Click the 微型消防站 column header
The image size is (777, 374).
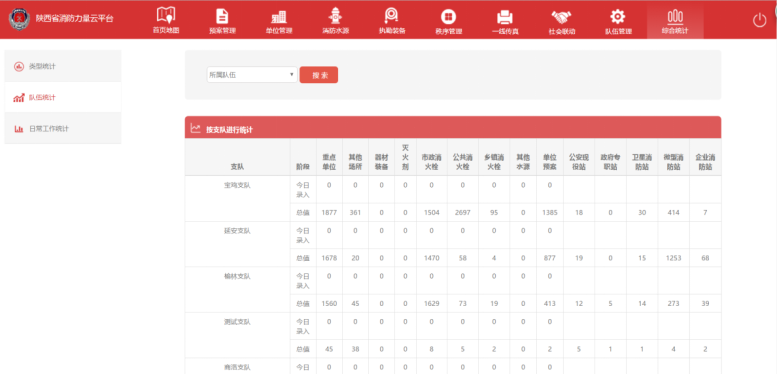pyautogui.click(x=673, y=162)
